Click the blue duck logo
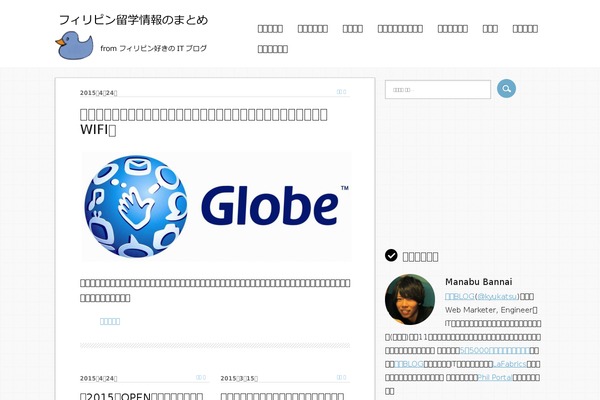This screenshot has width=600, height=400. click(x=75, y=46)
